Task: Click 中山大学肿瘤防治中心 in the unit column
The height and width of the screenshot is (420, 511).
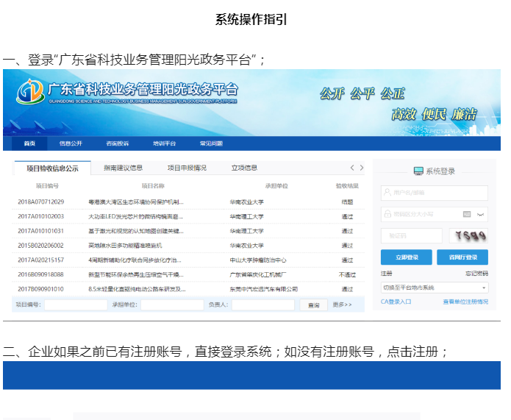Action: (258, 260)
